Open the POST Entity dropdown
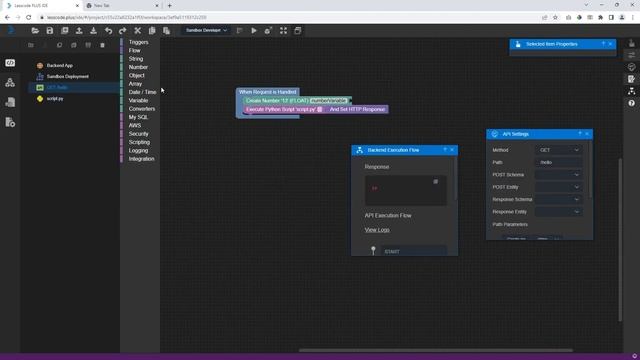The height and width of the screenshot is (360, 640). pyautogui.click(x=558, y=187)
